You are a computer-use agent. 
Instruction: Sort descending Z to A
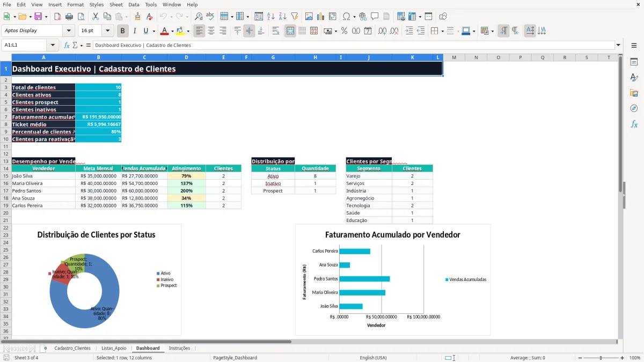point(282,17)
